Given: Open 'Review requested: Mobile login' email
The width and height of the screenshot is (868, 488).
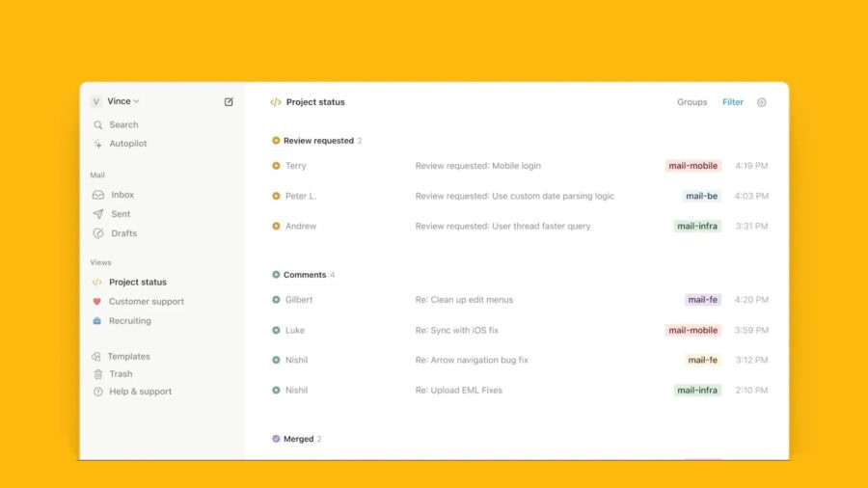Looking at the screenshot, I should [x=477, y=166].
